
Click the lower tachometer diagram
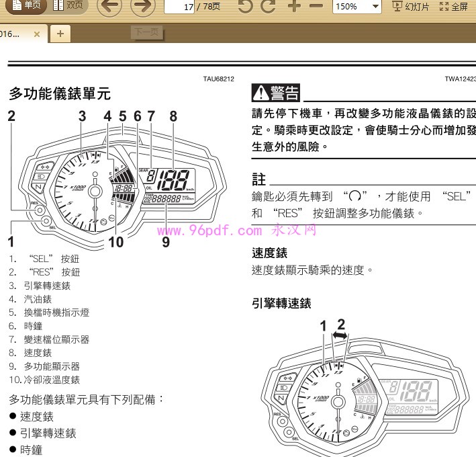click(x=363, y=390)
